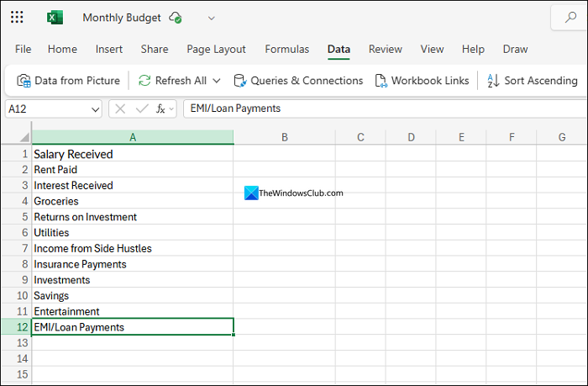
Task: Confirm entry with checkmark icon
Action: click(142, 108)
